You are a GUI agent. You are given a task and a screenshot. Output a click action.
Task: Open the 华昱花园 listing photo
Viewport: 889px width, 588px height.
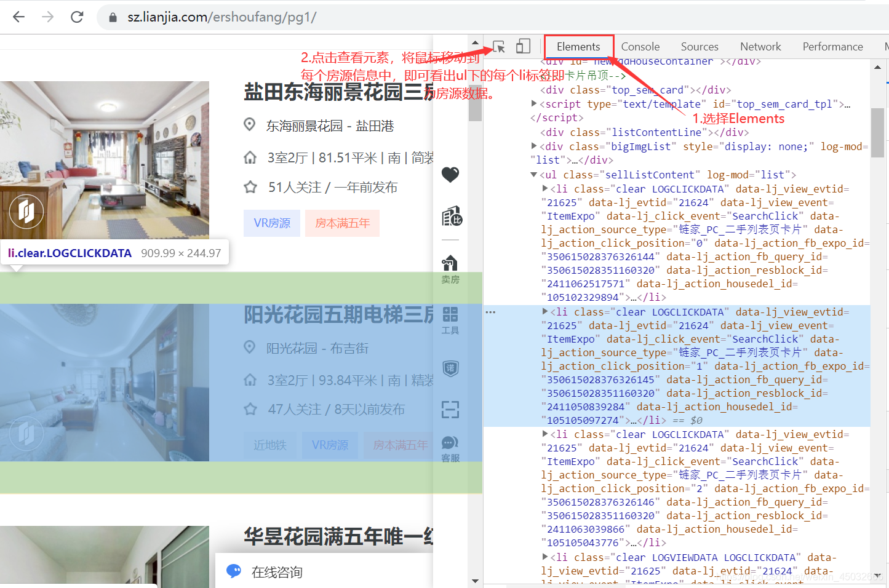coord(105,554)
